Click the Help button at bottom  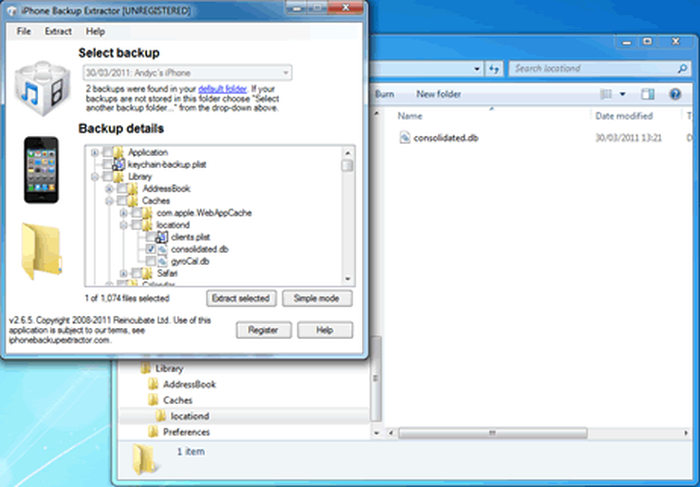(x=325, y=330)
